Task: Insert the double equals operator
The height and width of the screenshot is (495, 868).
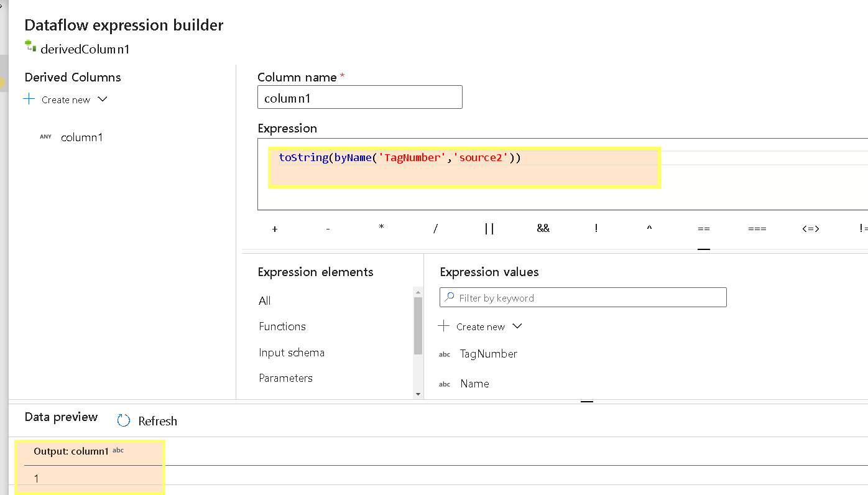Action: 703,229
